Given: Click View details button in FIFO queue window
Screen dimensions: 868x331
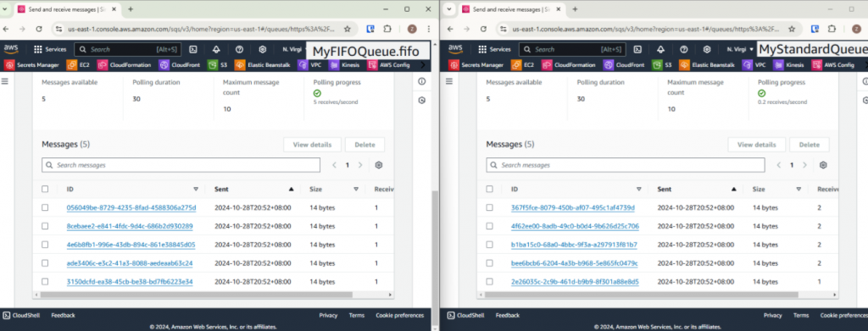Looking at the screenshot, I should [312, 145].
